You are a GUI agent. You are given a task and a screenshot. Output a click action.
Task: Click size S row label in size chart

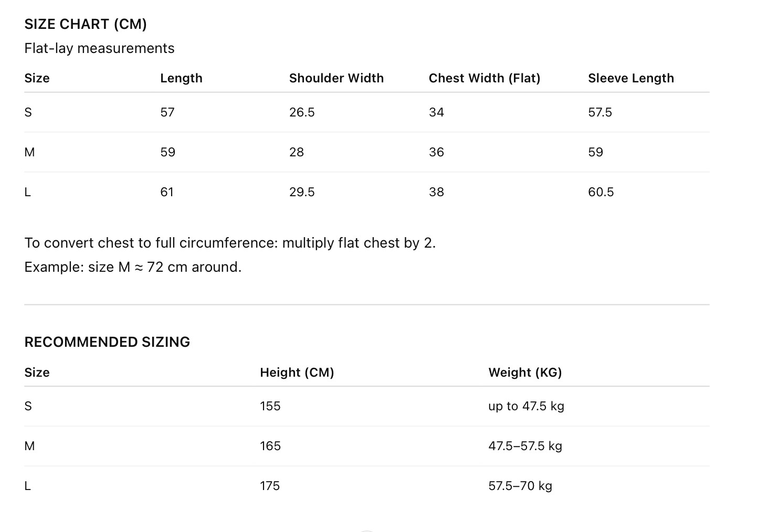(x=28, y=112)
